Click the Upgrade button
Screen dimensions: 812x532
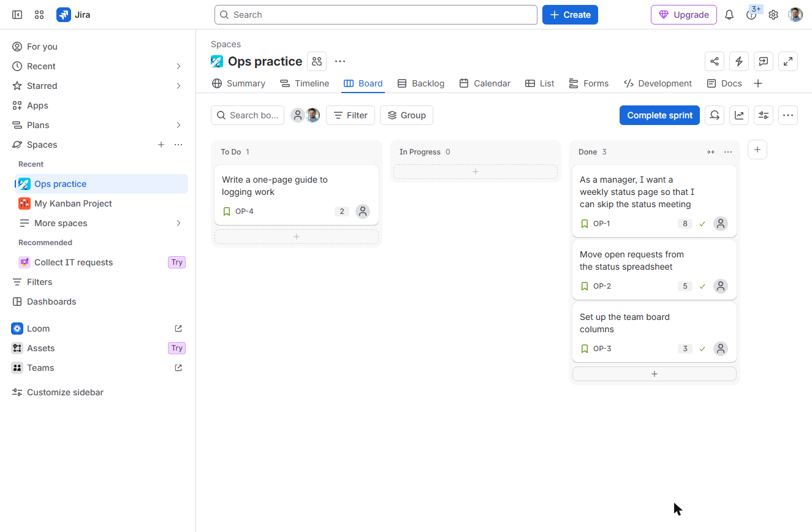(x=684, y=15)
